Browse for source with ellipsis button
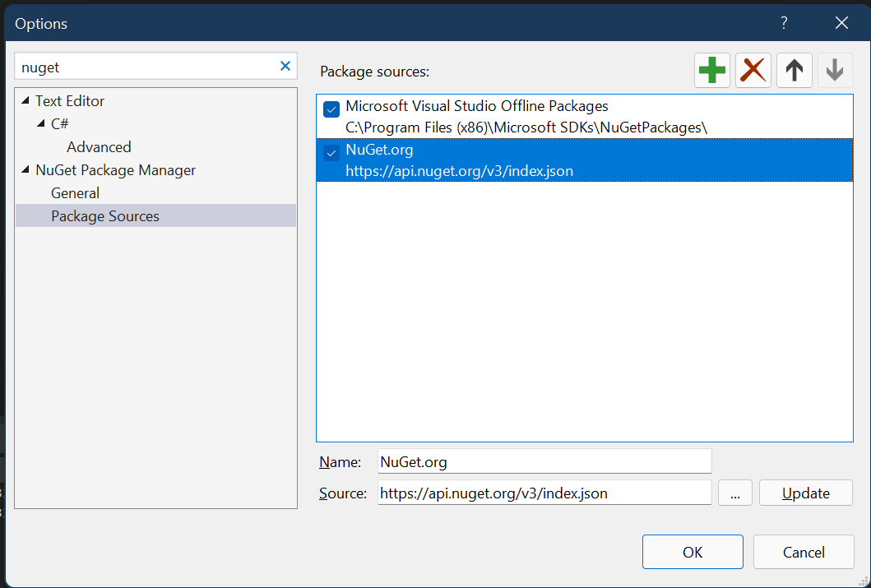The height and width of the screenshot is (588, 871). [735, 493]
